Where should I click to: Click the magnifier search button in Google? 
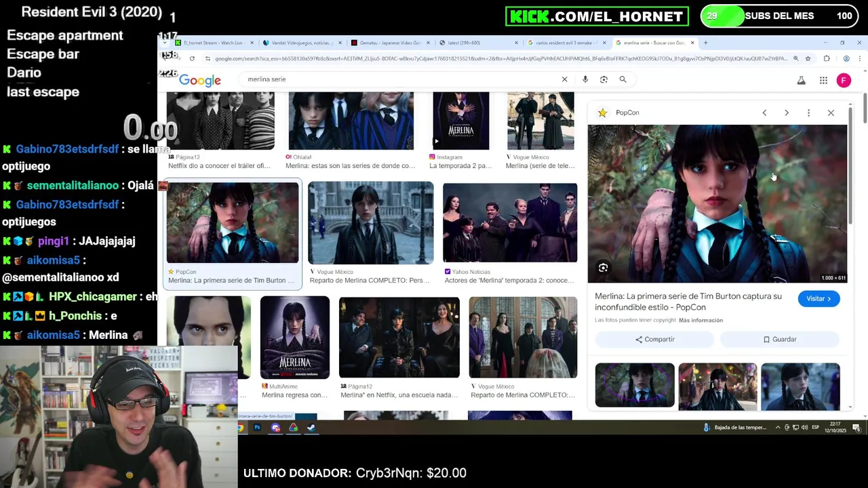point(623,79)
